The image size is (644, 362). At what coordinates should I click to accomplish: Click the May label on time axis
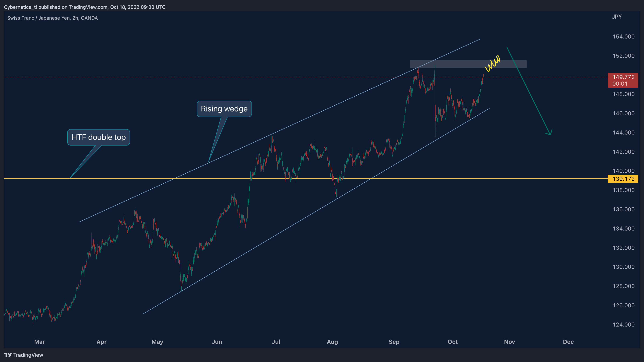click(157, 342)
